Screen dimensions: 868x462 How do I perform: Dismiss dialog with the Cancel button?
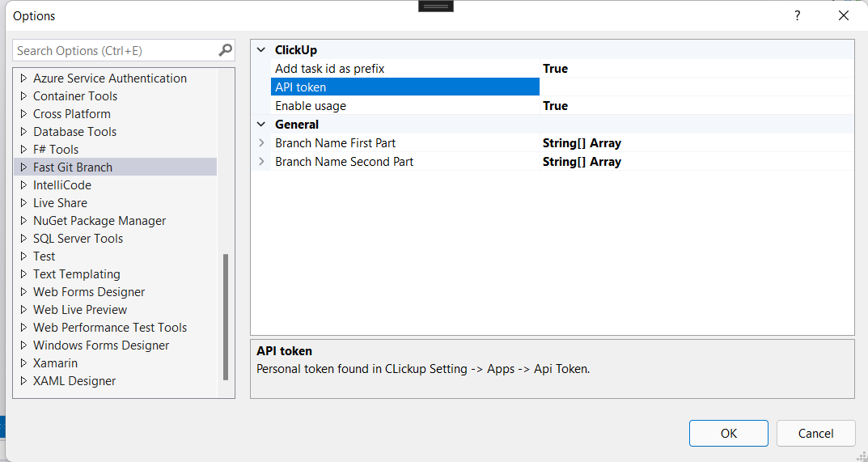tap(816, 433)
